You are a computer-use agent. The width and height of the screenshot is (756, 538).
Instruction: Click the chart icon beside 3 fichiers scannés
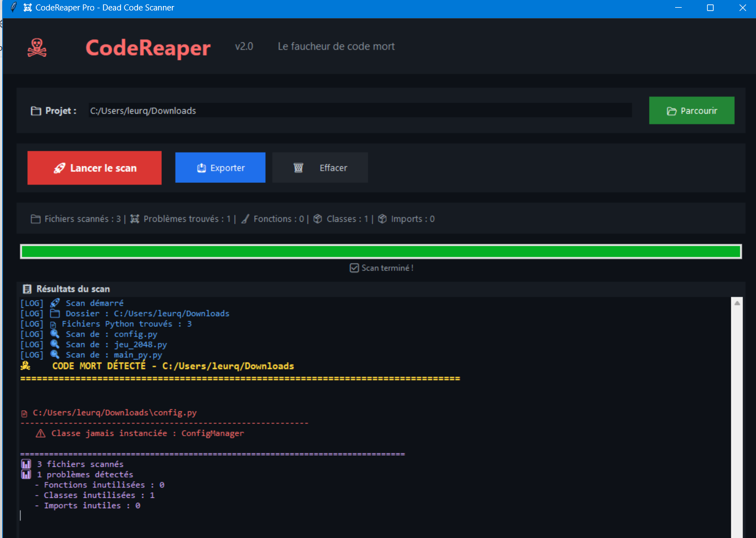26,464
